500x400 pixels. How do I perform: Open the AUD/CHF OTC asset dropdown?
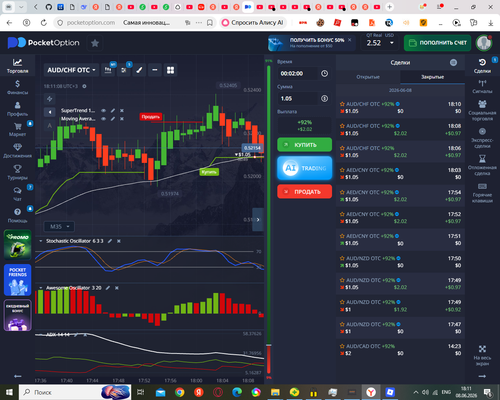[71, 70]
